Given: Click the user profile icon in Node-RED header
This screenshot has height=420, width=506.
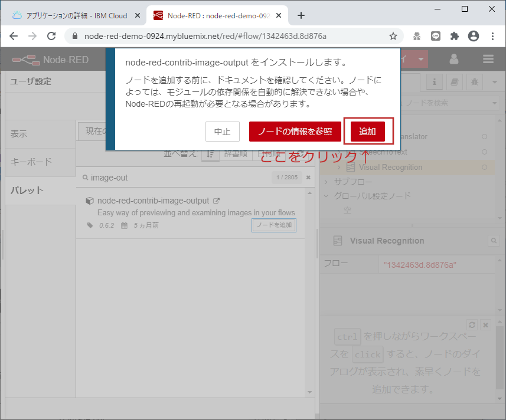Looking at the screenshot, I should (x=453, y=59).
